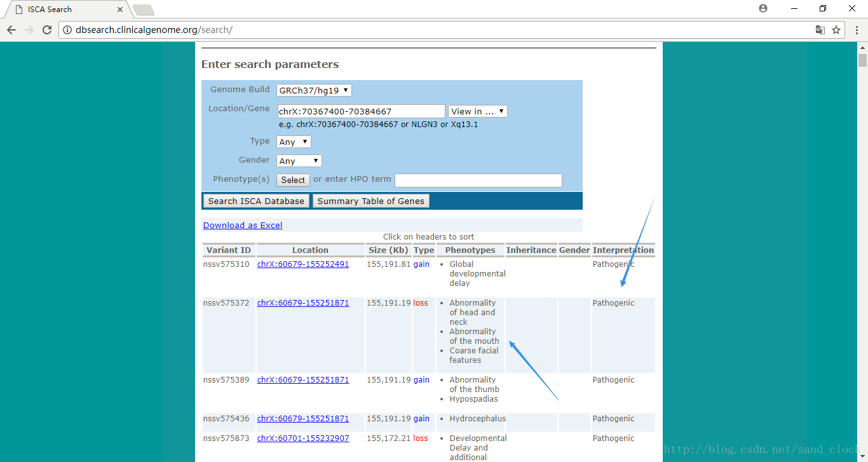Sort table by Inheritance header
Image resolution: width=868 pixels, height=462 pixels.
point(531,250)
